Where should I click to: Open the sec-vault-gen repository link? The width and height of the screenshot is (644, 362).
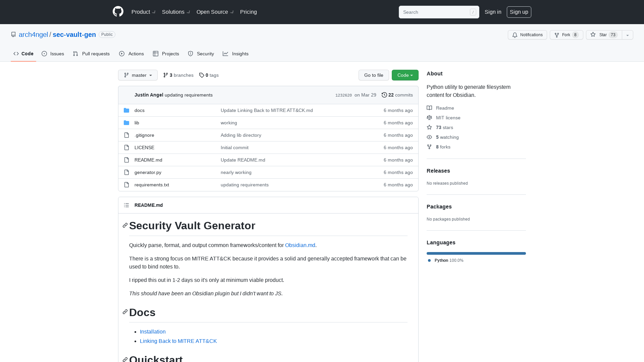click(74, 35)
